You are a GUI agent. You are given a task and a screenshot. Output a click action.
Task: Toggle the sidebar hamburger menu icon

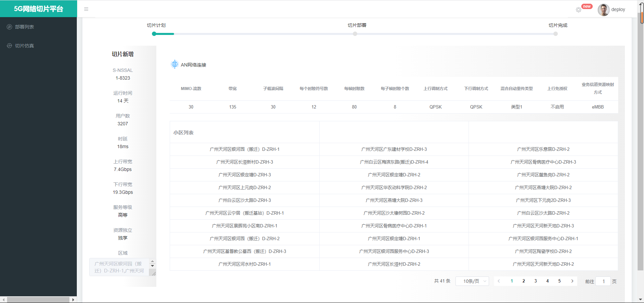(86, 9)
